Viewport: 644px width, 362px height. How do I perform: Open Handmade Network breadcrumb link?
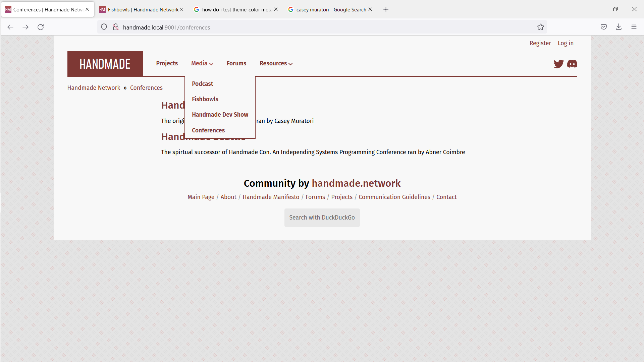pos(94,88)
